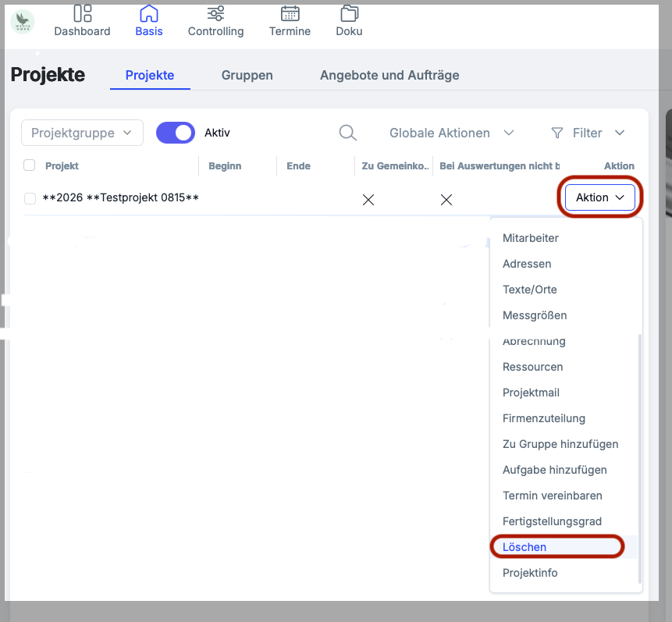Check the select-all checkbox in table header
The height and width of the screenshot is (622, 672).
point(30,165)
